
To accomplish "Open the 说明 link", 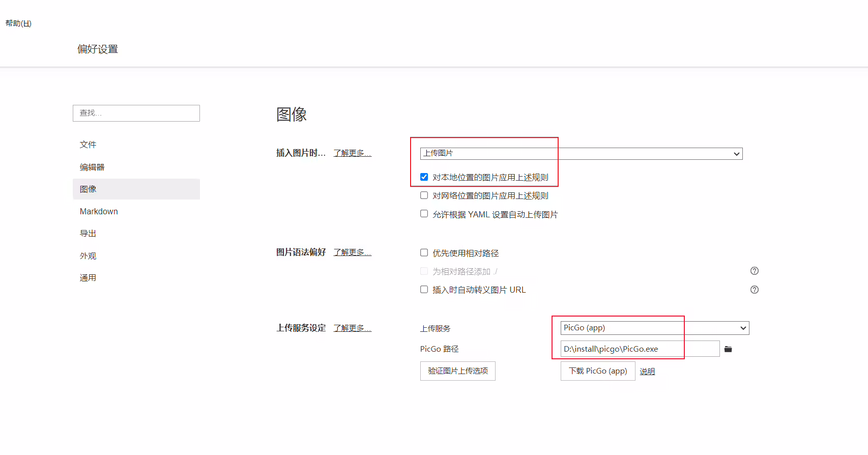I will tap(647, 372).
